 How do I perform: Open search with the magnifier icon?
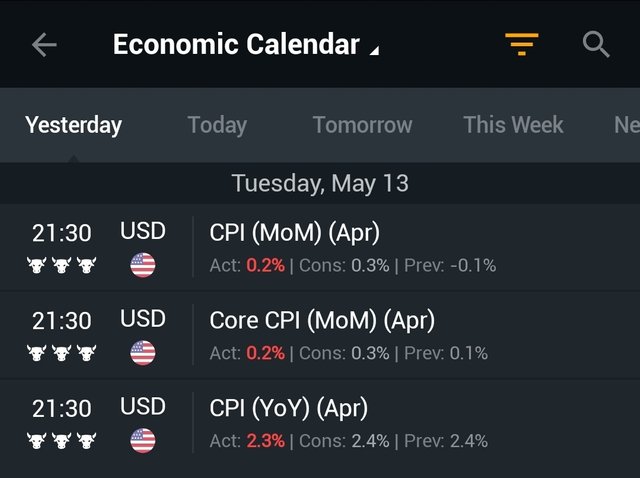click(596, 44)
